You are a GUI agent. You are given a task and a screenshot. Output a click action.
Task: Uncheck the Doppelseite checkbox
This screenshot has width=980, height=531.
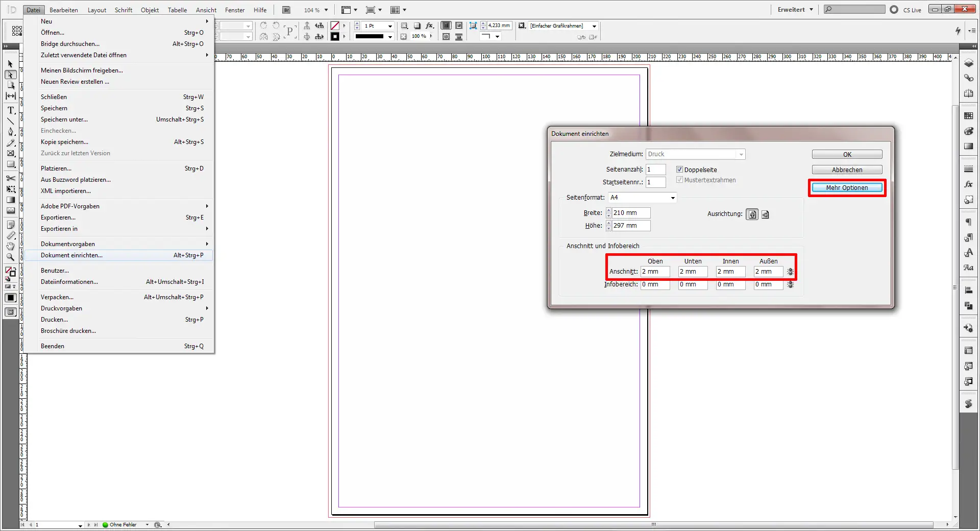(679, 170)
